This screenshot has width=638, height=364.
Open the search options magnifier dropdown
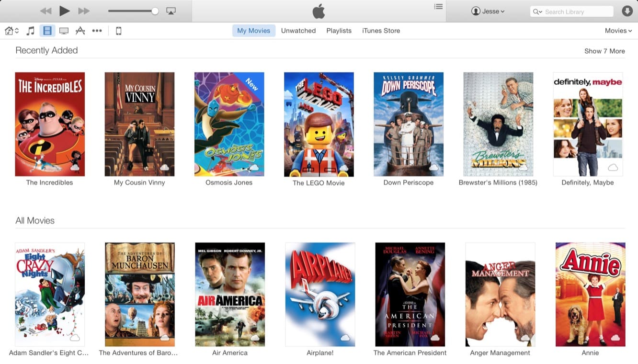pyautogui.click(x=538, y=11)
